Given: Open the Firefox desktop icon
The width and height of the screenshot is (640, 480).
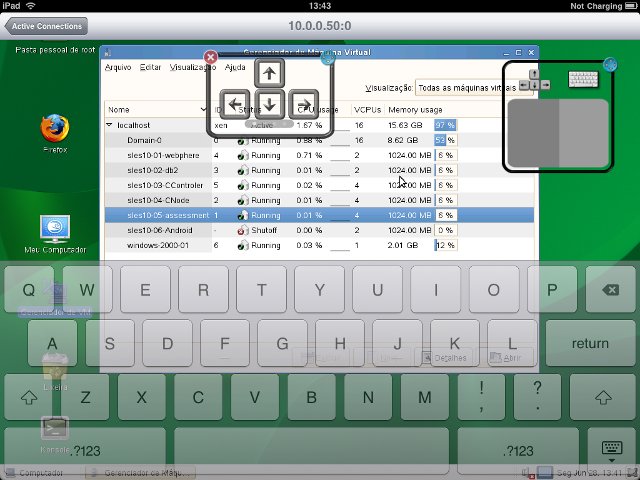Looking at the screenshot, I should tap(54, 129).
